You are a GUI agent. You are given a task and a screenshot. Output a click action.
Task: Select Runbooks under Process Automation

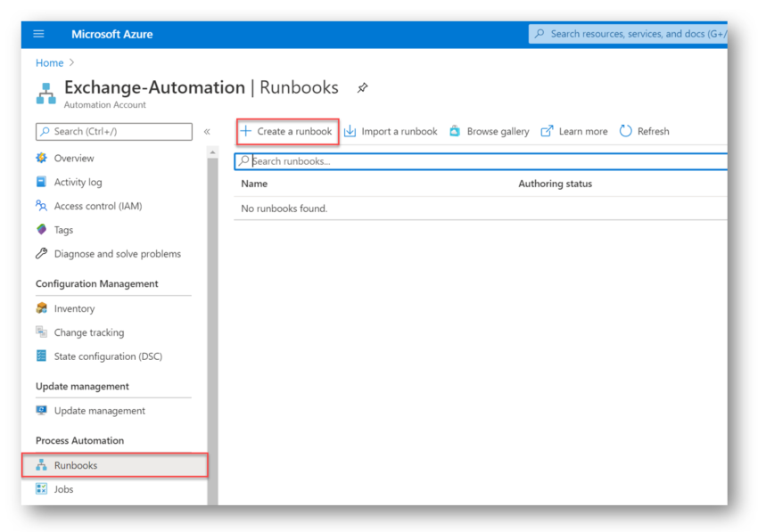[x=115, y=465]
